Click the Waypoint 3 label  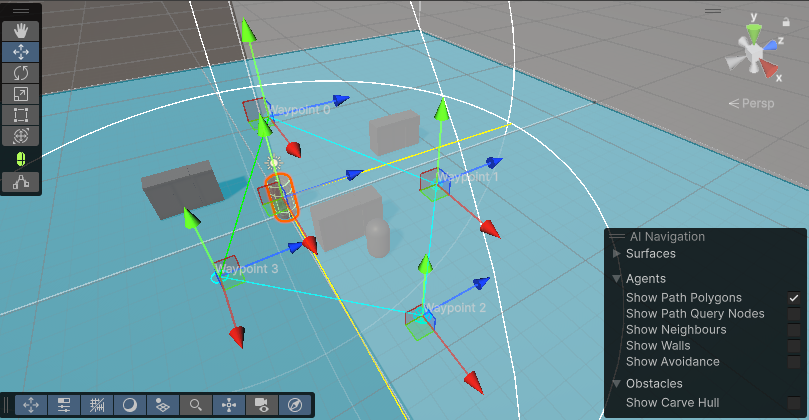coord(247,269)
